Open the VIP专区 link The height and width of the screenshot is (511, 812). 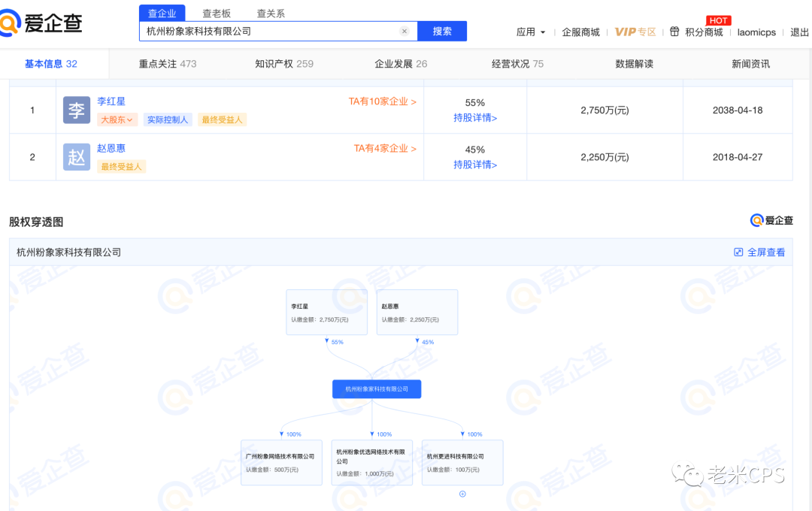(x=635, y=32)
